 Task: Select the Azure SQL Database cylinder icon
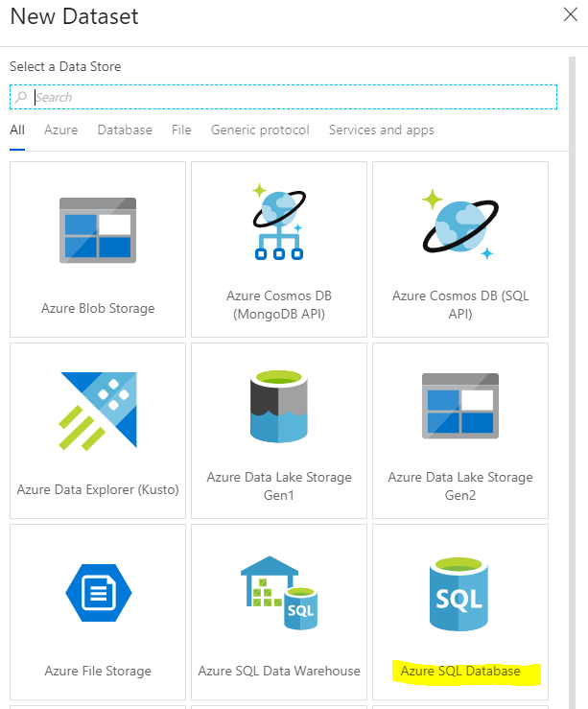(459, 594)
